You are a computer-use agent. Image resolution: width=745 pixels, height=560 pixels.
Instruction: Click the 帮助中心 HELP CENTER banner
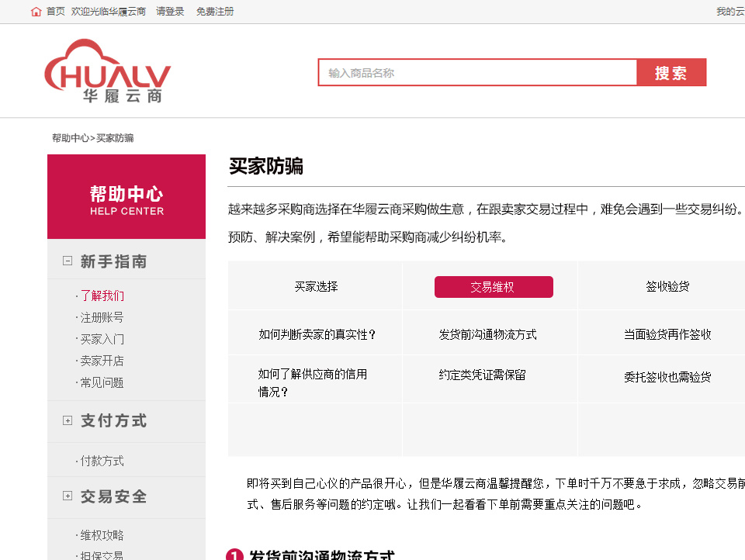[126, 196]
